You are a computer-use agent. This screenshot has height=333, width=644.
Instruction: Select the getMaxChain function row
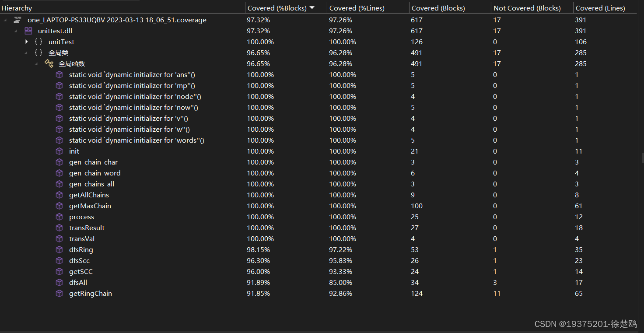point(318,206)
